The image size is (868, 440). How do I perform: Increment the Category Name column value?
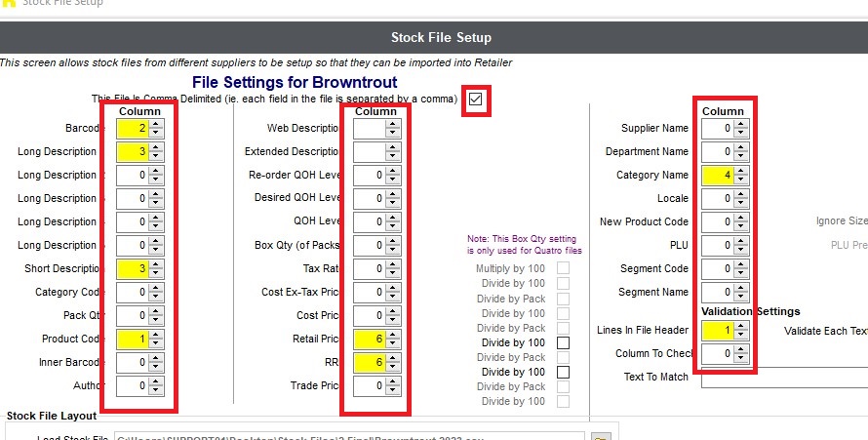pyautogui.click(x=742, y=171)
